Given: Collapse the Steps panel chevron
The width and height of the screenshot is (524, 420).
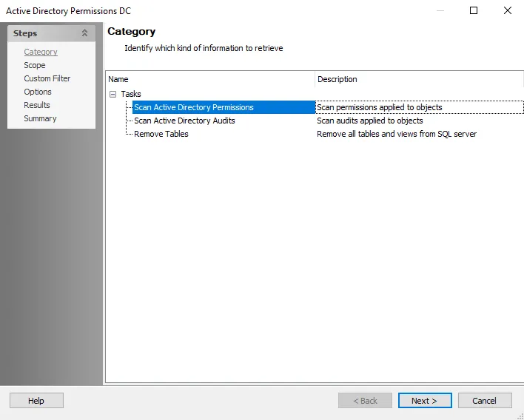Looking at the screenshot, I should coord(84,33).
